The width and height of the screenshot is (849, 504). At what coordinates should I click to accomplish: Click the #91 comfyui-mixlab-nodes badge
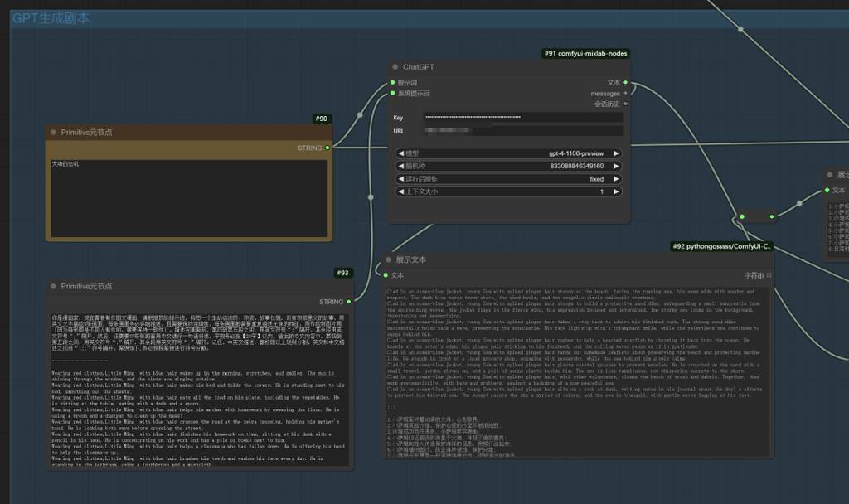click(x=585, y=53)
